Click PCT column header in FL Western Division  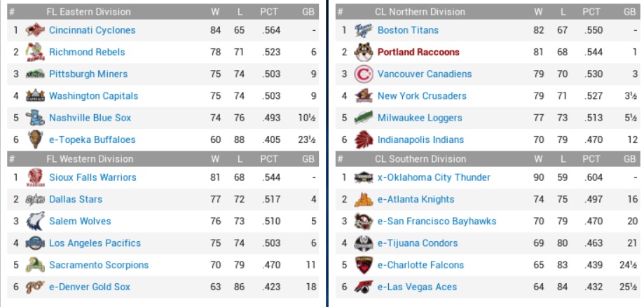269,159
